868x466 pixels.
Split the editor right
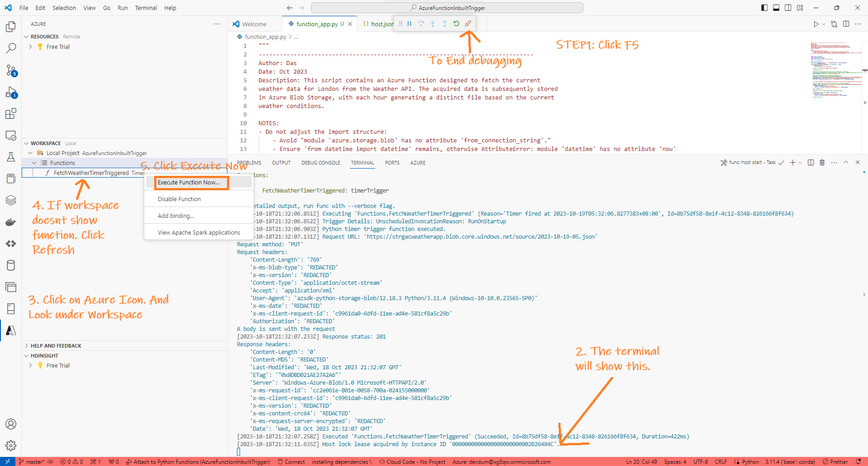tap(846, 24)
